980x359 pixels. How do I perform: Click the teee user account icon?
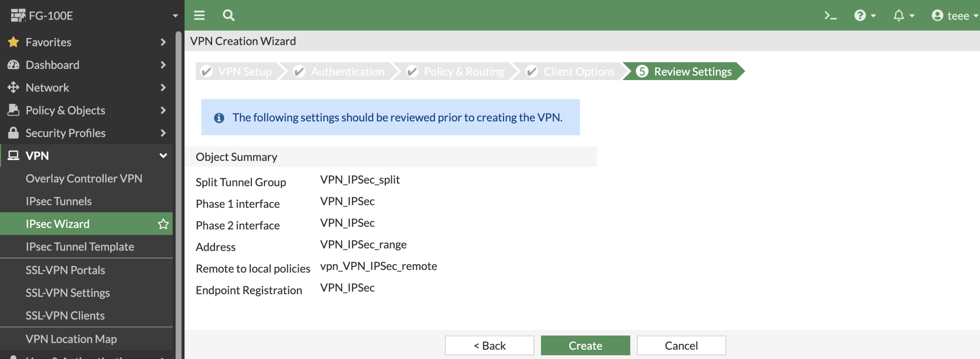click(937, 16)
